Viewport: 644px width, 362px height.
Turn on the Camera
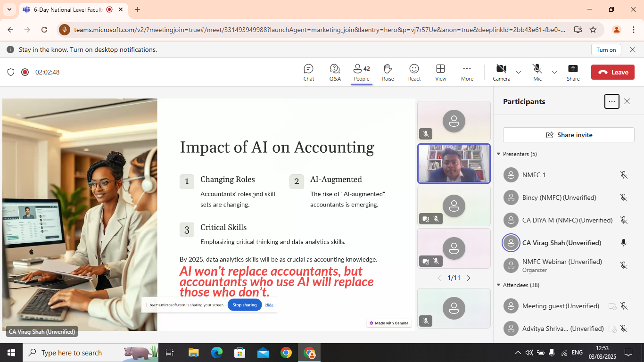pos(501,73)
